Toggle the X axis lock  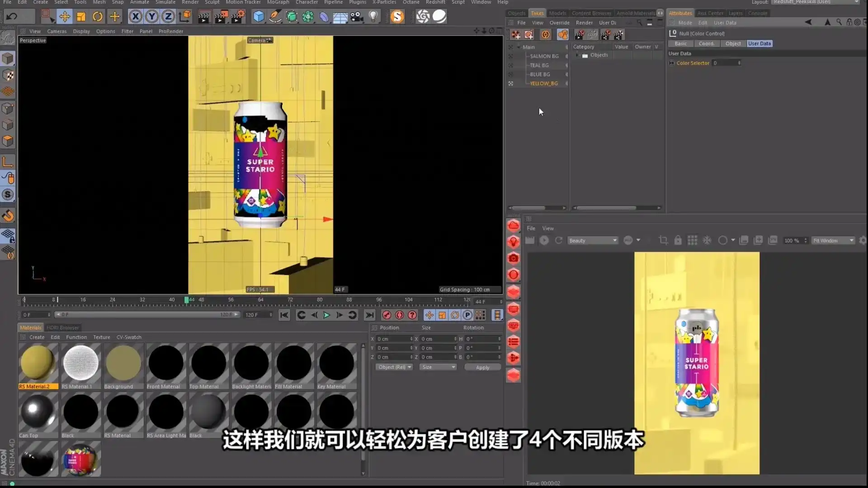tap(135, 16)
